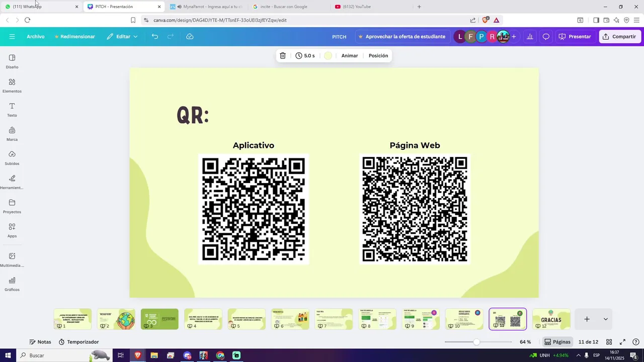Open the help question mark
The height and width of the screenshot is (362, 644).
[635, 342]
